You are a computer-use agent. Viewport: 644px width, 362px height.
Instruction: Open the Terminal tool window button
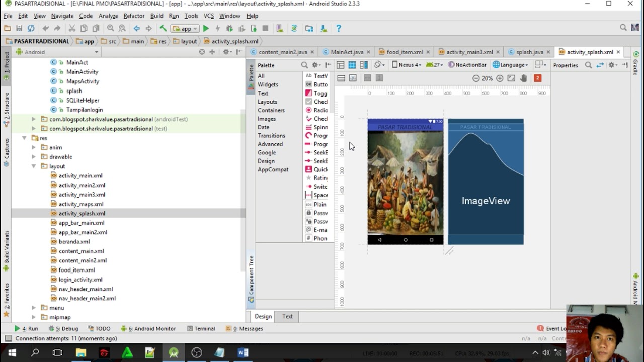[201, 329]
